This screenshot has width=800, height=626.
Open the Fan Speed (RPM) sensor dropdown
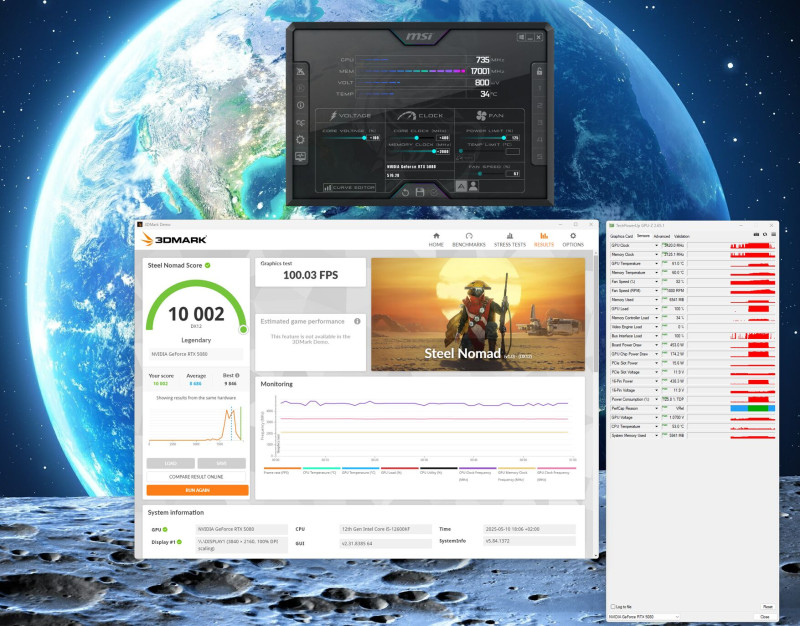(x=657, y=291)
